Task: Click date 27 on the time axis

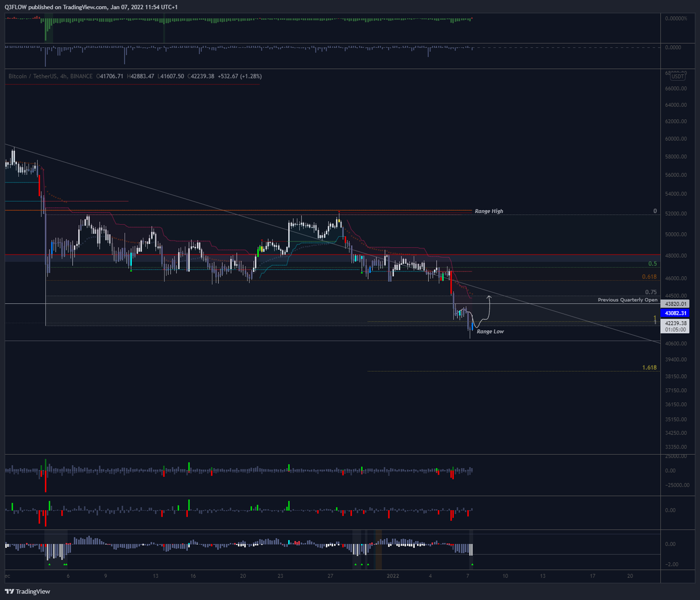Action: [x=330, y=575]
